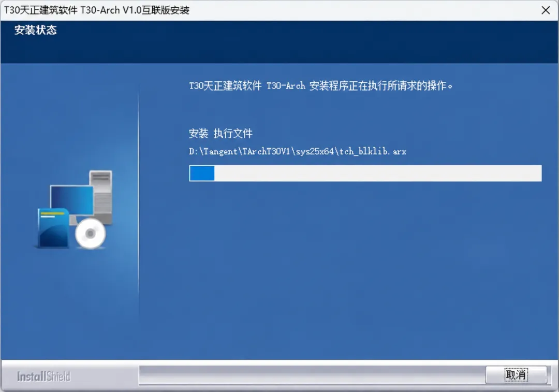Click the 安装 执行文件 status label
The width and height of the screenshot is (559, 392).
(x=220, y=134)
